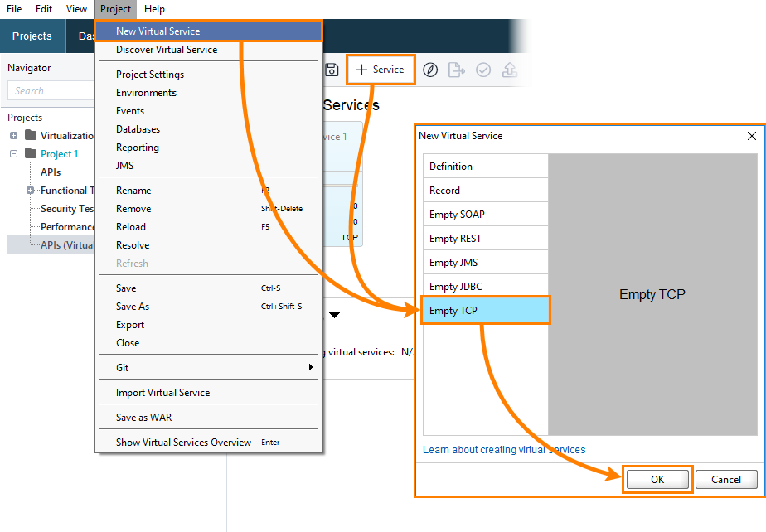Click the Virtualization folder icon
766x532 pixels.
32,135
